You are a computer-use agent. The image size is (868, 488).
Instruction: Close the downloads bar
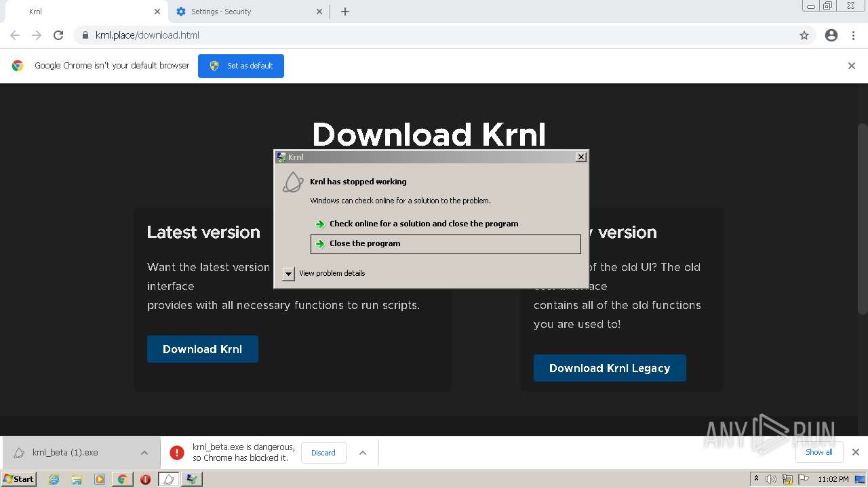(x=856, y=452)
